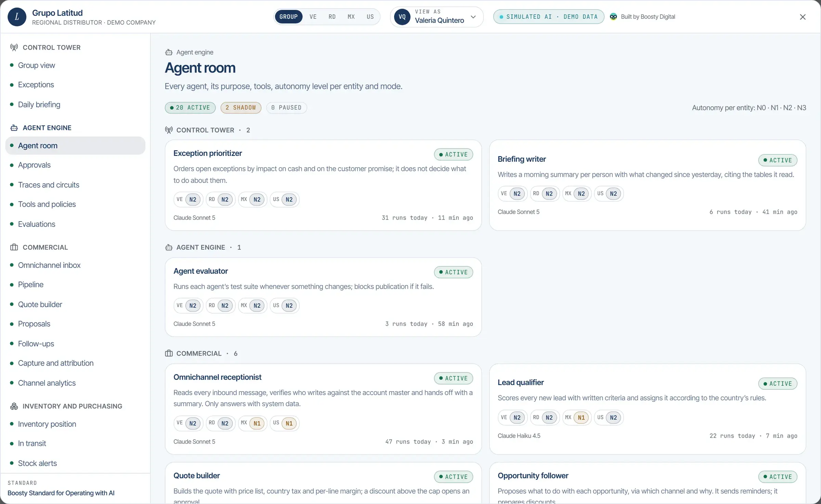
Task: Open Proposals in sidebar
Action: 75,324
